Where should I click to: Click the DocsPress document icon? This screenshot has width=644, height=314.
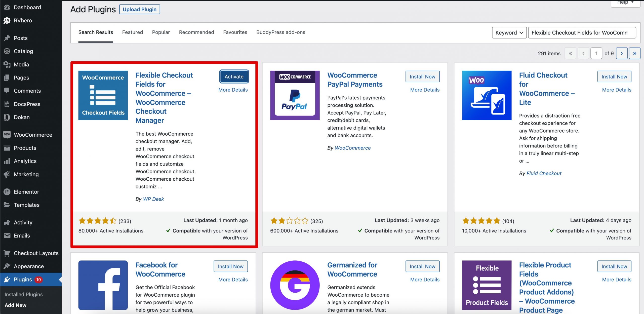tap(7, 104)
